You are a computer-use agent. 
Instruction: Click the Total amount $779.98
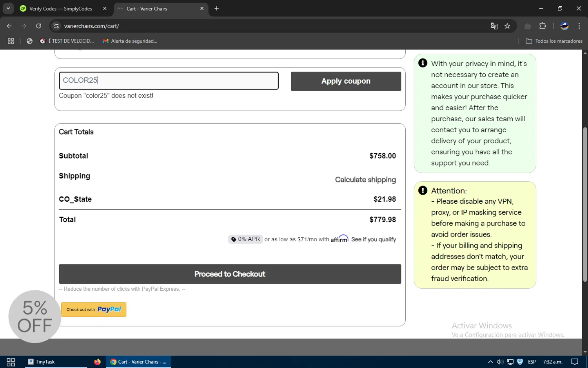click(x=383, y=219)
